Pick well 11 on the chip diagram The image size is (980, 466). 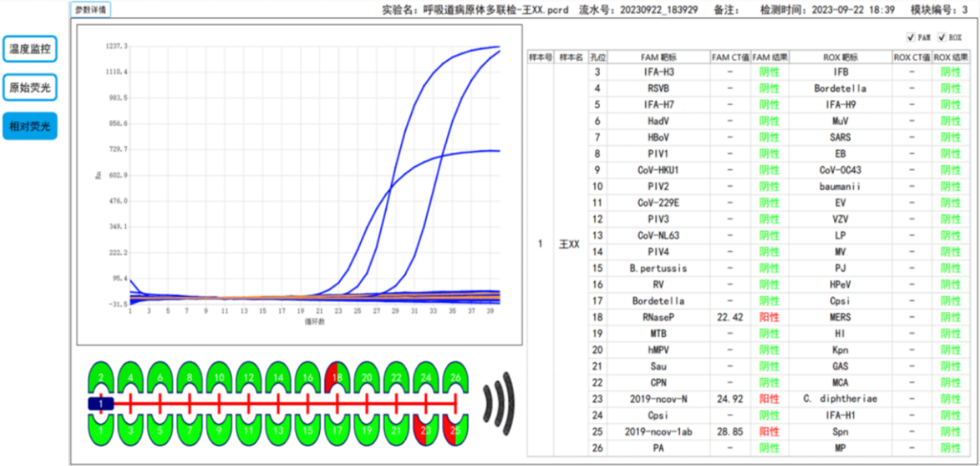(x=248, y=429)
